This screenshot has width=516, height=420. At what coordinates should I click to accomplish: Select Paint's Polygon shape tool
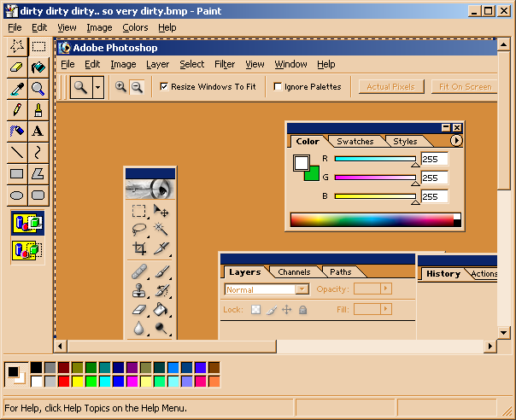(x=38, y=173)
